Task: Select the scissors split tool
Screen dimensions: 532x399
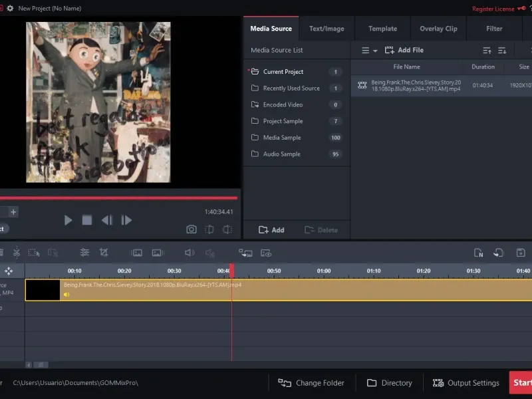Action: tap(17, 253)
